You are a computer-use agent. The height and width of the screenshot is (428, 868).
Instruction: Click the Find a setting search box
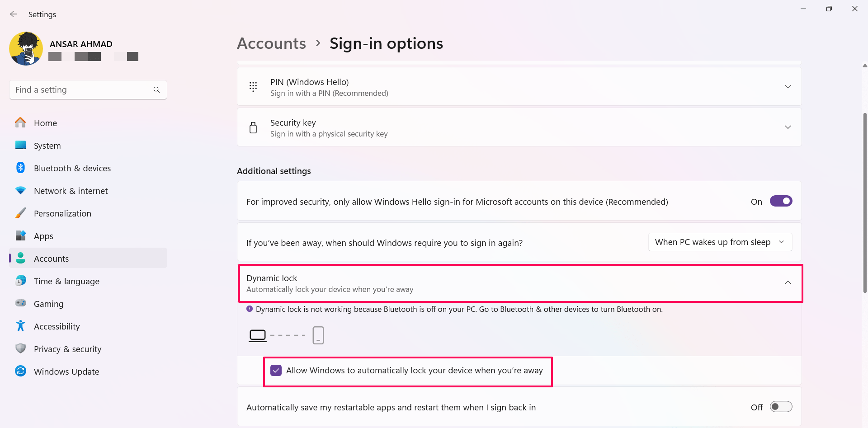[x=81, y=89]
